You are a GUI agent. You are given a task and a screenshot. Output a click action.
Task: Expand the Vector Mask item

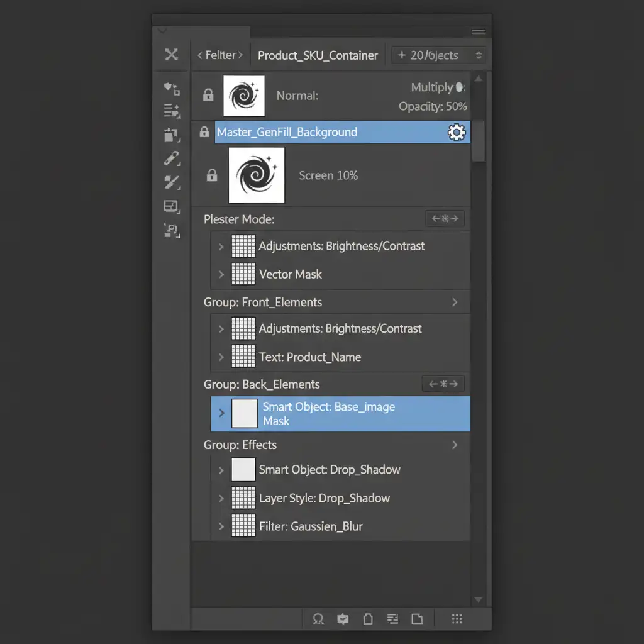pyautogui.click(x=221, y=274)
